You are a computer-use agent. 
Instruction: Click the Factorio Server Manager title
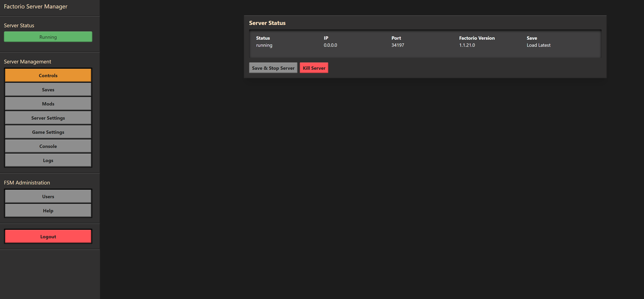click(x=36, y=6)
